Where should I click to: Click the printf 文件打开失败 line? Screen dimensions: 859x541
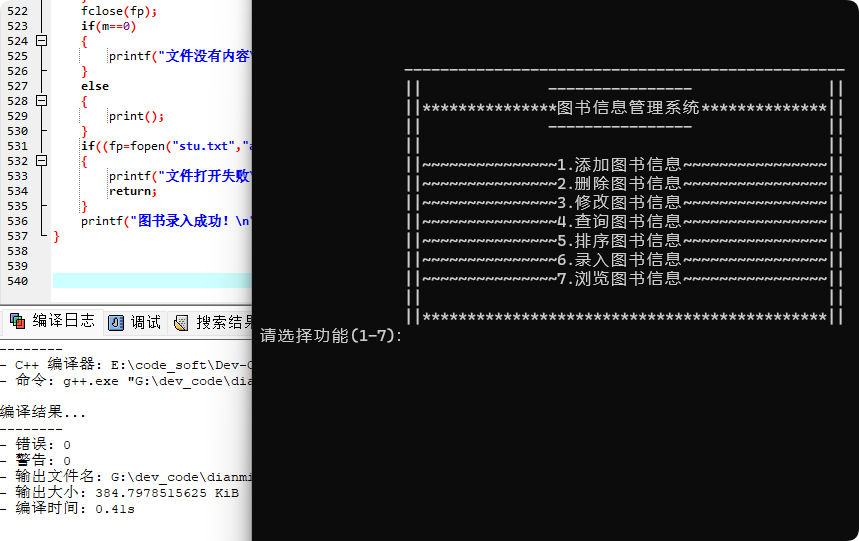180,176
